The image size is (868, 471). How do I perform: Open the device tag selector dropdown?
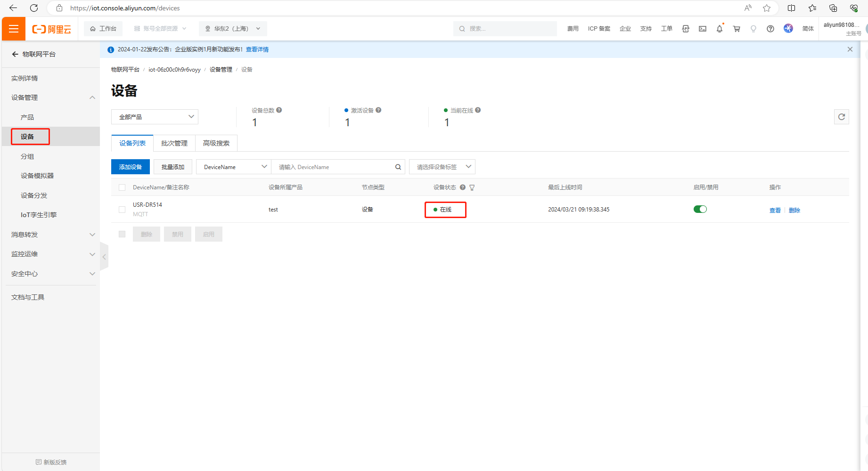coord(442,167)
